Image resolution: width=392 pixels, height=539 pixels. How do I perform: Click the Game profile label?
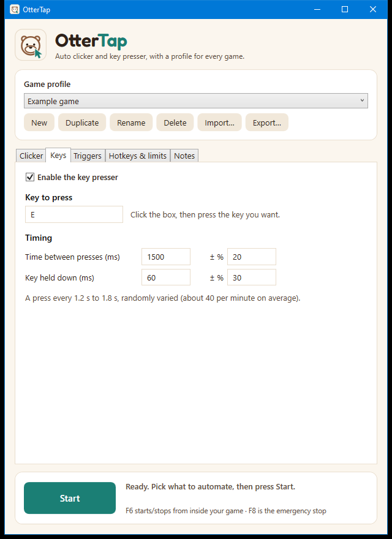pos(47,85)
